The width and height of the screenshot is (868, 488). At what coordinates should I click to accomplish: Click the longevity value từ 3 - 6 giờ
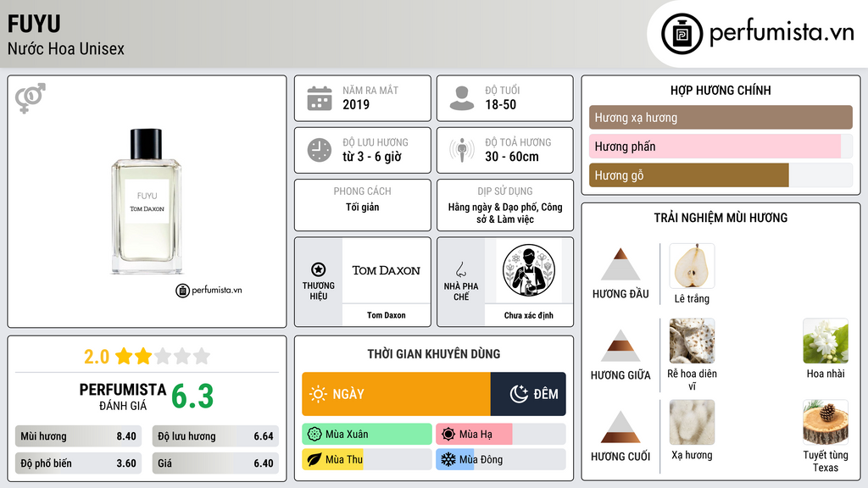click(x=372, y=157)
